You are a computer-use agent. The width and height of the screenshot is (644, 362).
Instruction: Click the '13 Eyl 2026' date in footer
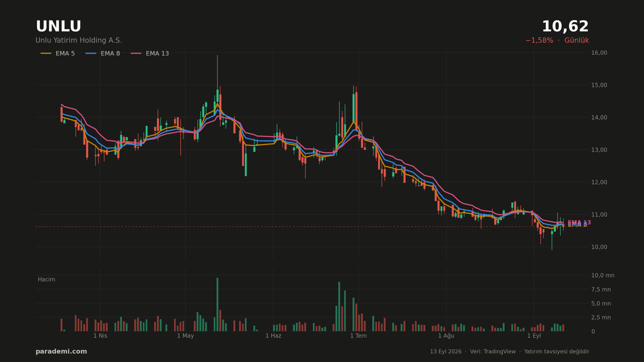pos(446,352)
